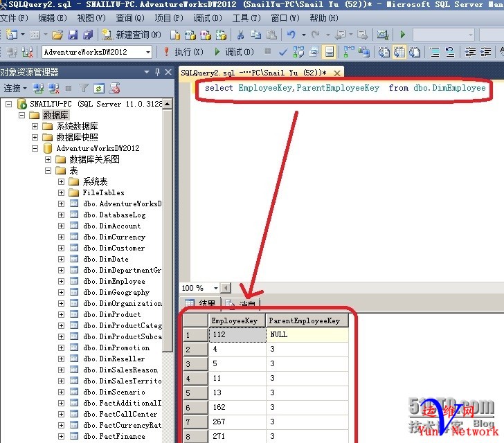Image resolution: width=504 pixels, height=443 pixels.
Task: Refresh Object Explorer with the refresh icon
Action: click(99, 88)
